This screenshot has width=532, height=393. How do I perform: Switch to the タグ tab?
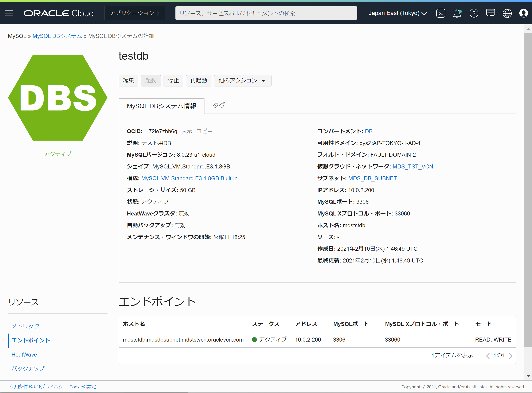pyautogui.click(x=218, y=105)
